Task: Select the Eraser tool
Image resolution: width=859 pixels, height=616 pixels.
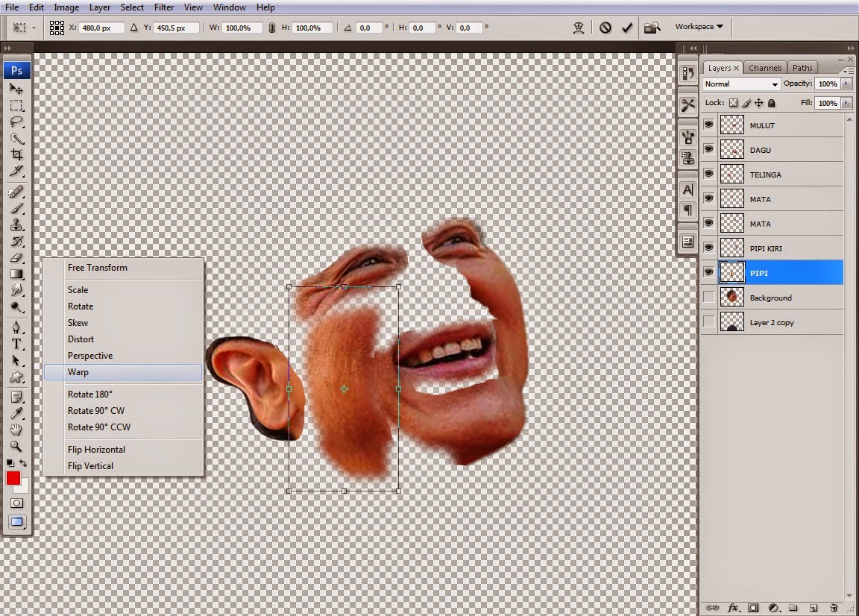Action: 16,257
